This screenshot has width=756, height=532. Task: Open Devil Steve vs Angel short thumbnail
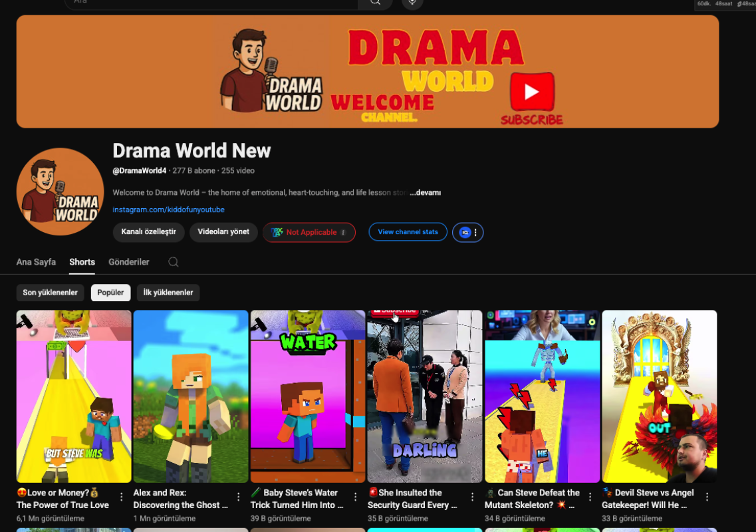[x=659, y=396]
